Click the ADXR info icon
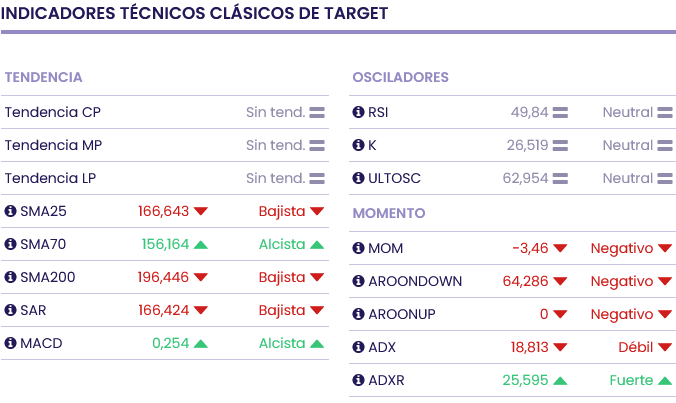Image resolution: width=676 pixels, height=403 pixels. point(359,380)
